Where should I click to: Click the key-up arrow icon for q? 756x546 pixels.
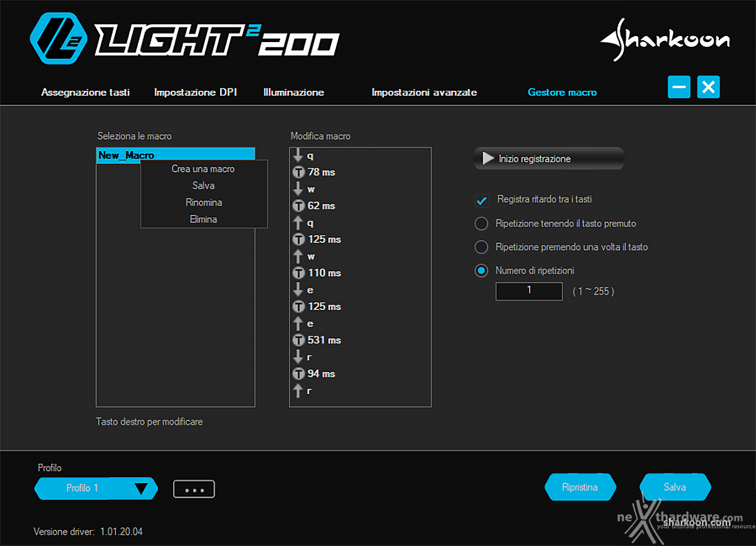click(x=298, y=222)
